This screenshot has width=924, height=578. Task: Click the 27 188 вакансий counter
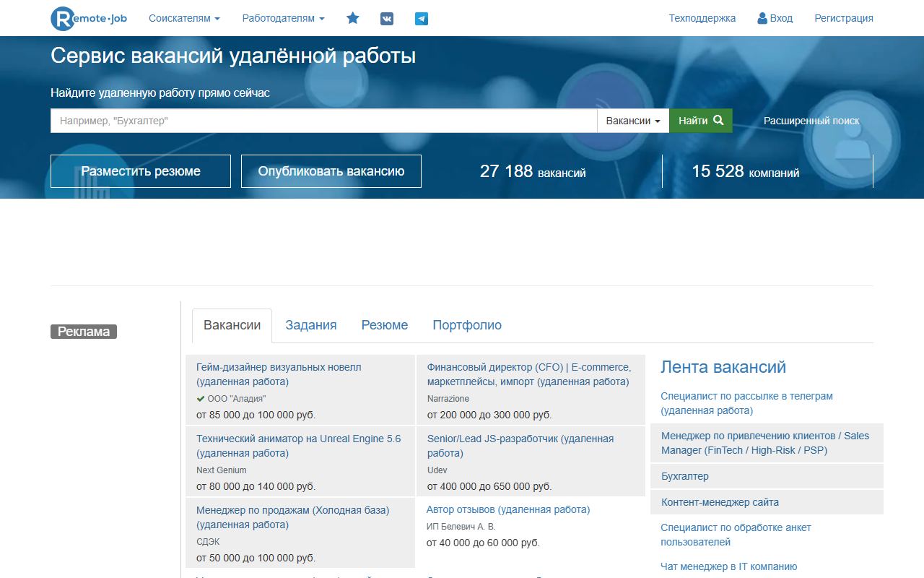tap(533, 171)
